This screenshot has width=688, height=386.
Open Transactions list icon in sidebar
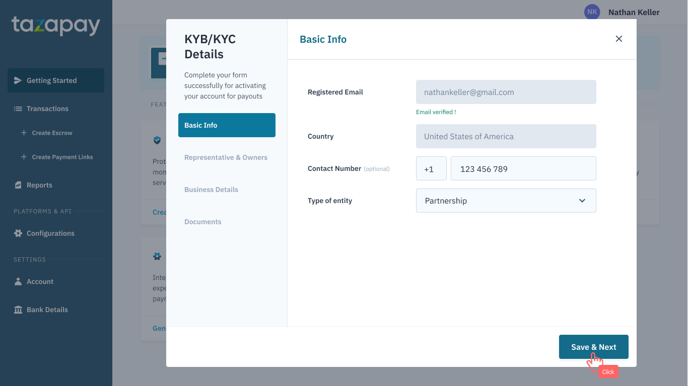18,108
